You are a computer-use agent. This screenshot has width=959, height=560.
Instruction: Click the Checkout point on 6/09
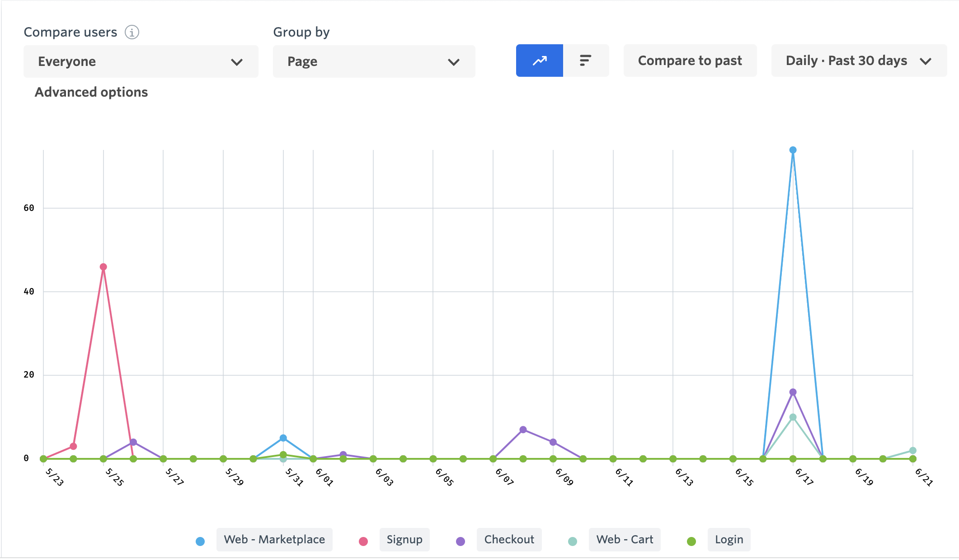click(x=553, y=442)
